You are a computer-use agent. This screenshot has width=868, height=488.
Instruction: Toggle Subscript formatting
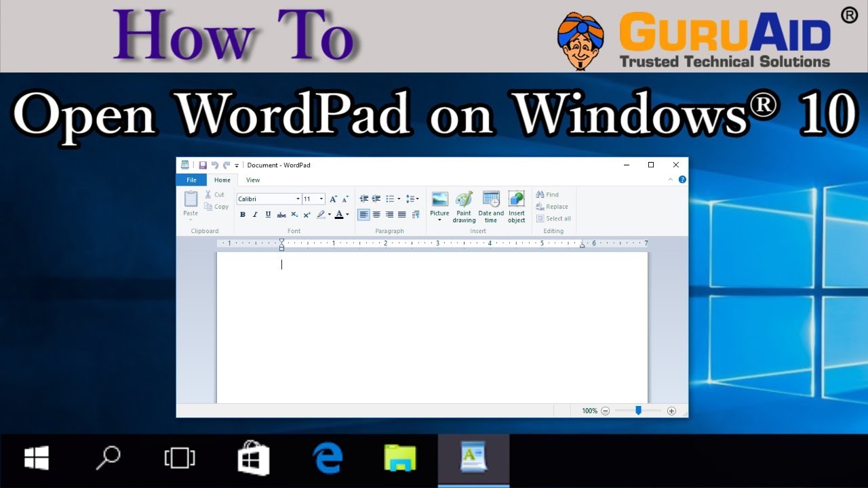coord(294,215)
